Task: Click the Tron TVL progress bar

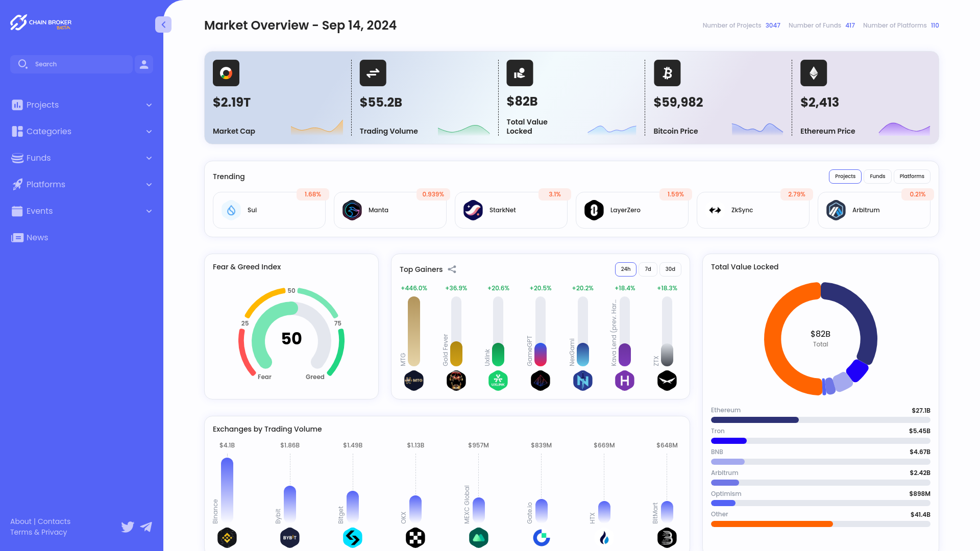Action: [x=821, y=441]
